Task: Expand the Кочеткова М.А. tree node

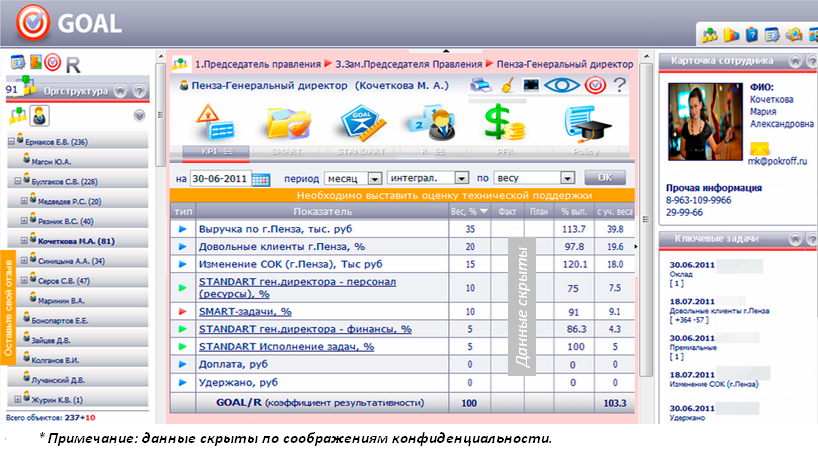Action: pyautogui.click(x=24, y=240)
